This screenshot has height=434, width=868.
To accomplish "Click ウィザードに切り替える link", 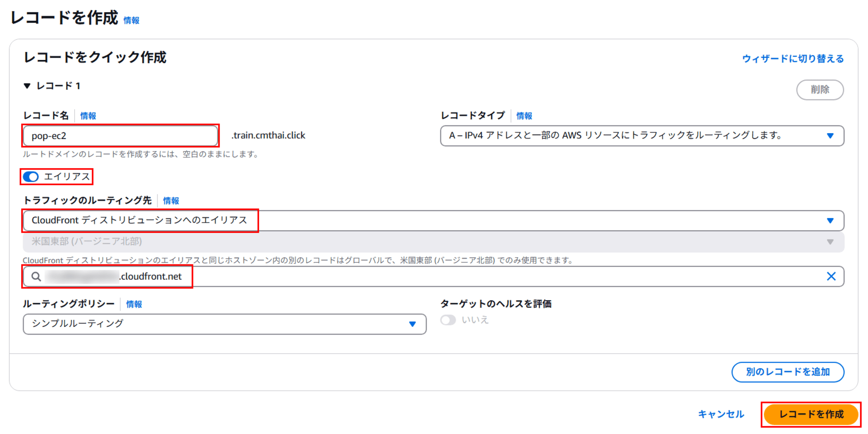I will coord(793,59).
